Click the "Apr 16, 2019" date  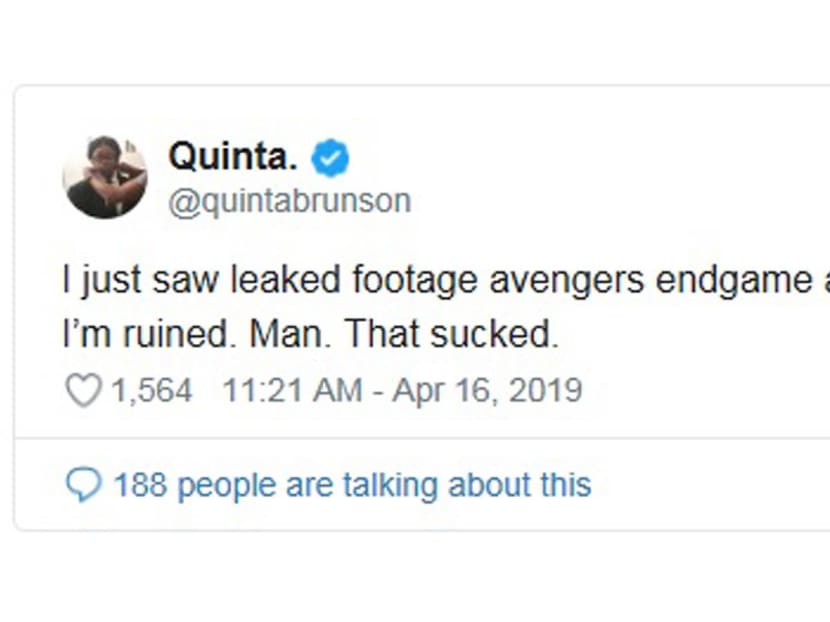pos(487,390)
